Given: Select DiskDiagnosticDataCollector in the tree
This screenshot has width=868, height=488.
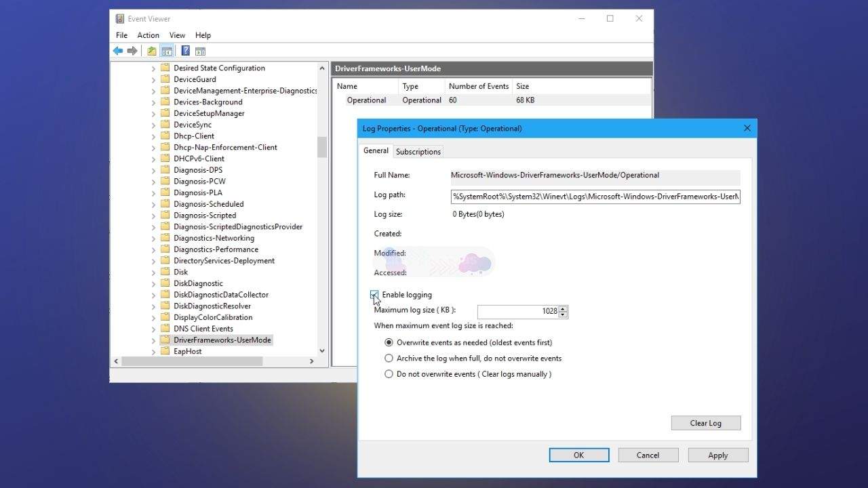Looking at the screenshot, I should (221, 295).
